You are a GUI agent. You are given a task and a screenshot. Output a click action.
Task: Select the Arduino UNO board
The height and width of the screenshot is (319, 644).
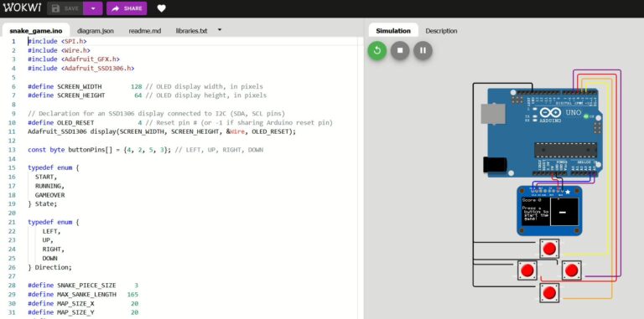tap(543, 133)
